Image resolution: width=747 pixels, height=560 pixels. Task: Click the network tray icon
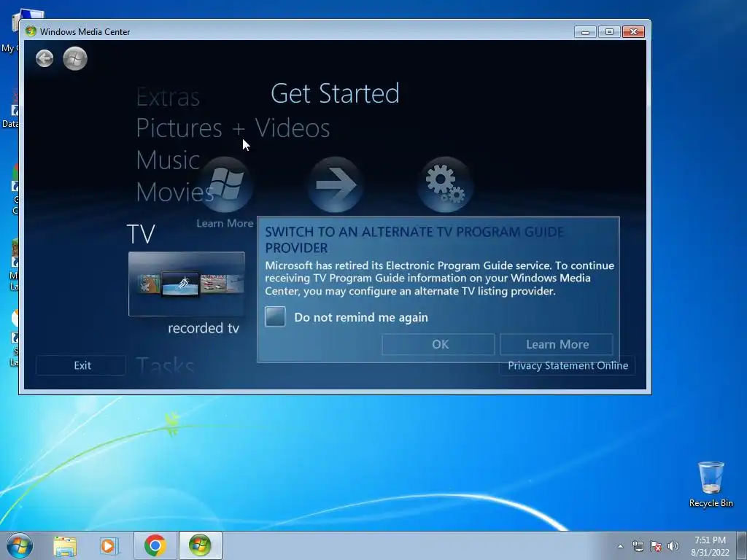click(x=638, y=546)
